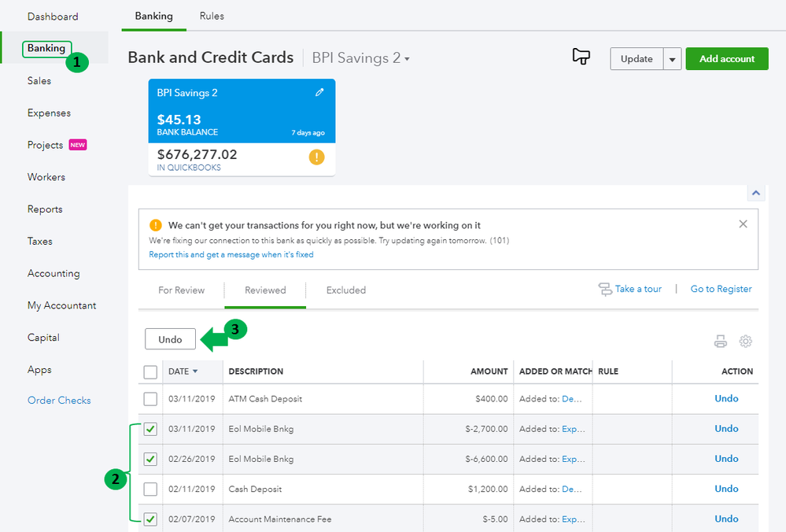This screenshot has width=786, height=532.
Task: Open Reports in the left sidebar
Action: coord(45,209)
